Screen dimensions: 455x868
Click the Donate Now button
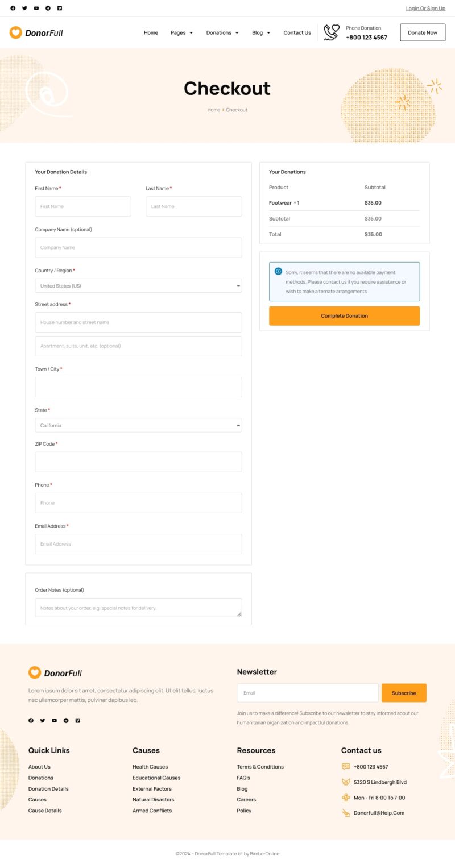pos(422,32)
